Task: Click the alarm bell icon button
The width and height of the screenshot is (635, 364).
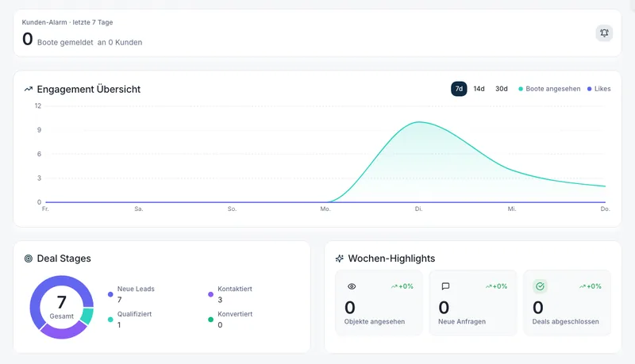Action: tap(604, 33)
